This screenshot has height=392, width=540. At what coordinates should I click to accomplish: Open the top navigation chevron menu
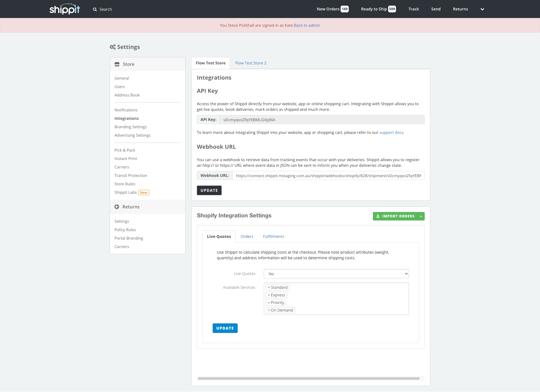[482, 9]
